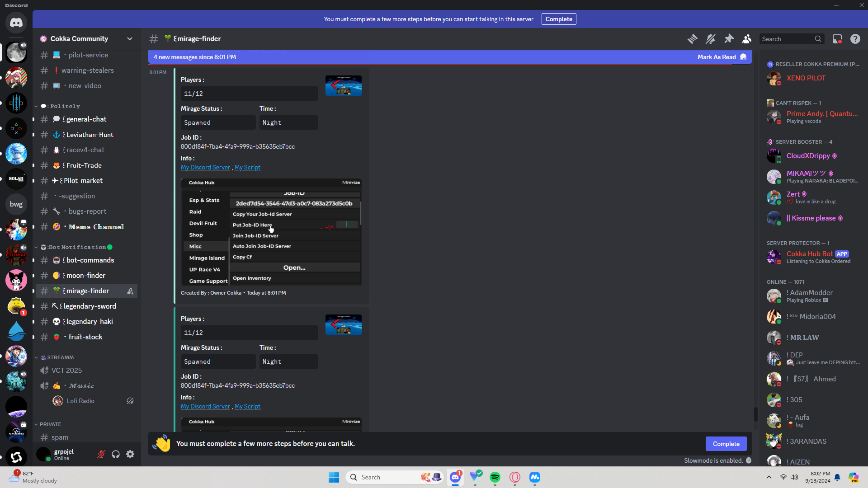868x488 pixels.
Task: Click Lofi Radio user in voice channel
Action: [x=94, y=401]
